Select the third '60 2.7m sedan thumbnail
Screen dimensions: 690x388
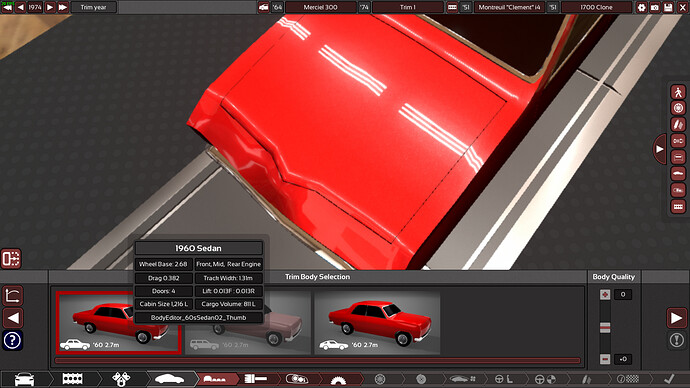(x=377, y=322)
